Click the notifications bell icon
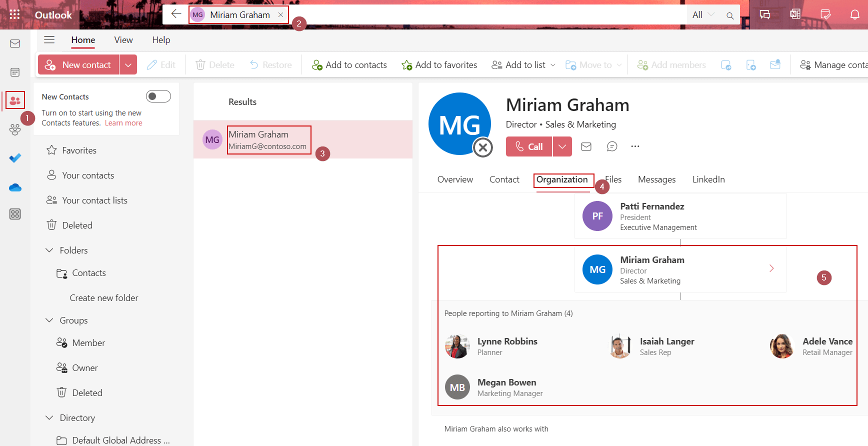Viewport: 868px width, 446px height. (855, 14)
